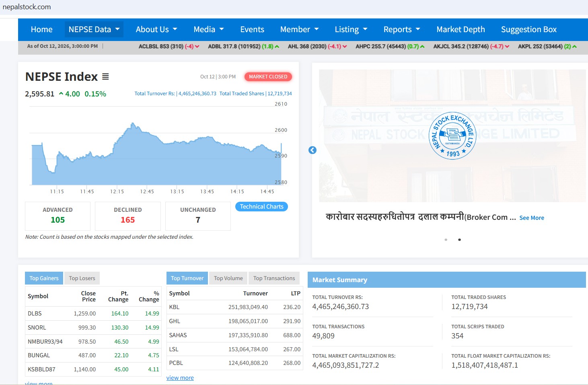Expand the About Us dropdown
The height and width of the screenshot is (385, 588).
coord(156,29)
